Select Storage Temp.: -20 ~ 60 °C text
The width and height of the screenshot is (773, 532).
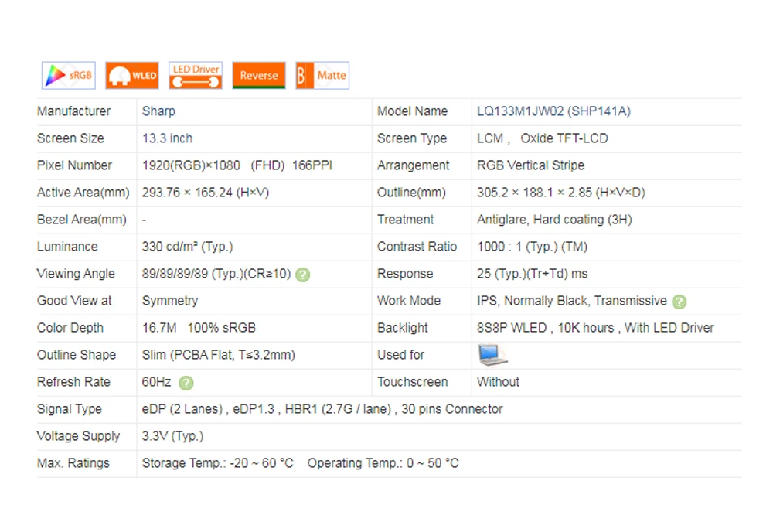point(217,464)
